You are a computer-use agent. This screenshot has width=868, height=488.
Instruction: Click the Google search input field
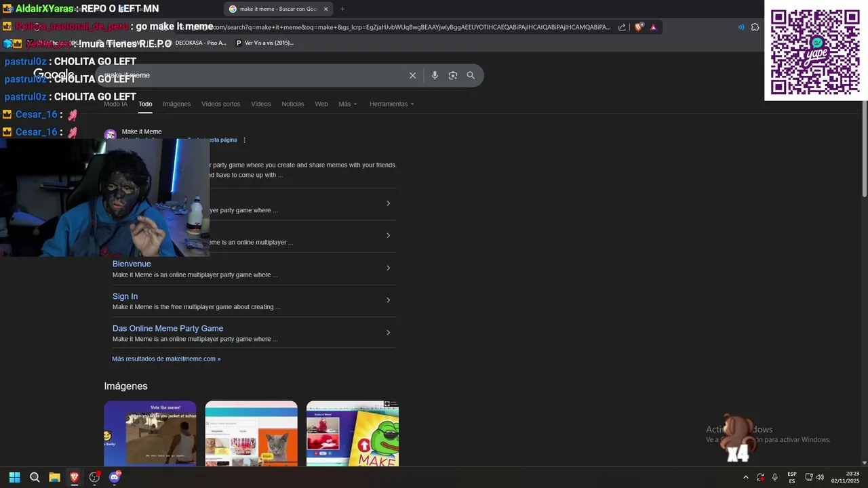coord(251,75)
